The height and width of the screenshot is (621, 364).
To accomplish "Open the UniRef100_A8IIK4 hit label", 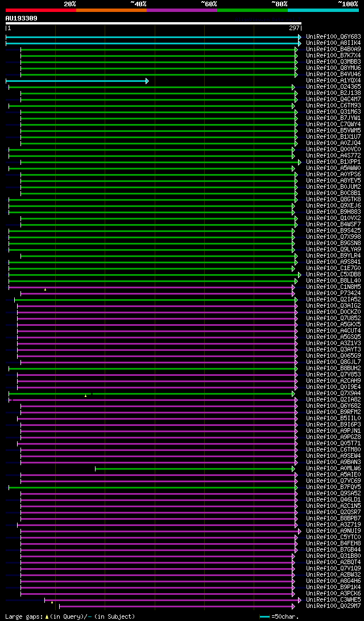I will click(333, 43).
